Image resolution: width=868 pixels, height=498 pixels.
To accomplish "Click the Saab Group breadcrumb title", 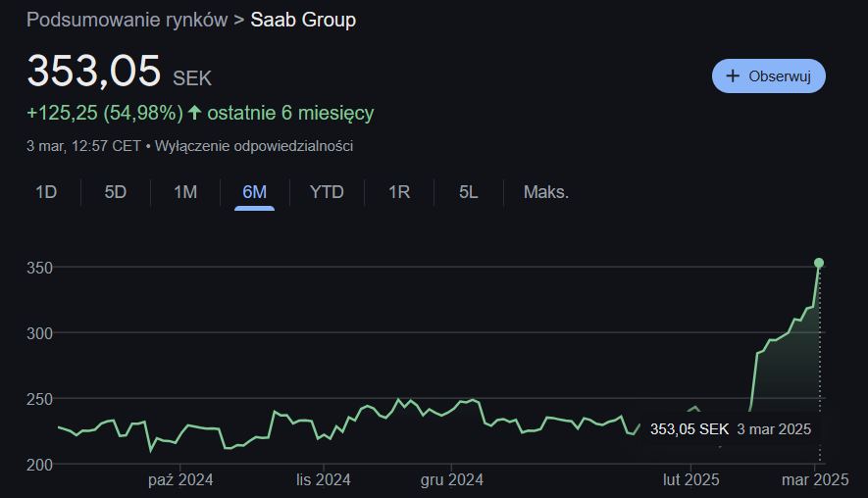I will pos(303,21).
